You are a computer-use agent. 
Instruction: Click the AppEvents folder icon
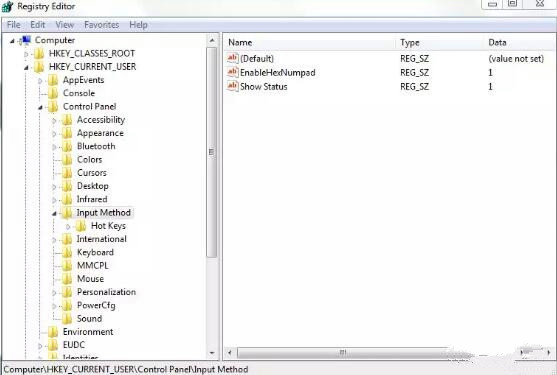tap(53, 80)
